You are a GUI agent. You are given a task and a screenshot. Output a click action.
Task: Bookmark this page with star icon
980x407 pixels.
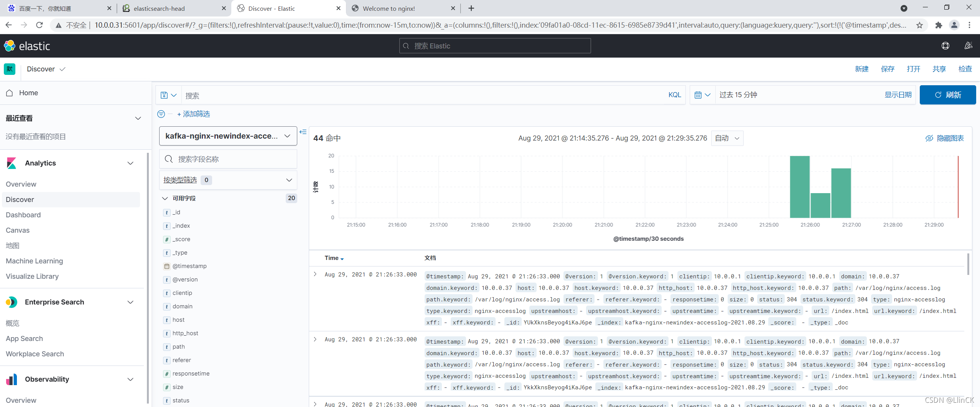tap(920, 25)
